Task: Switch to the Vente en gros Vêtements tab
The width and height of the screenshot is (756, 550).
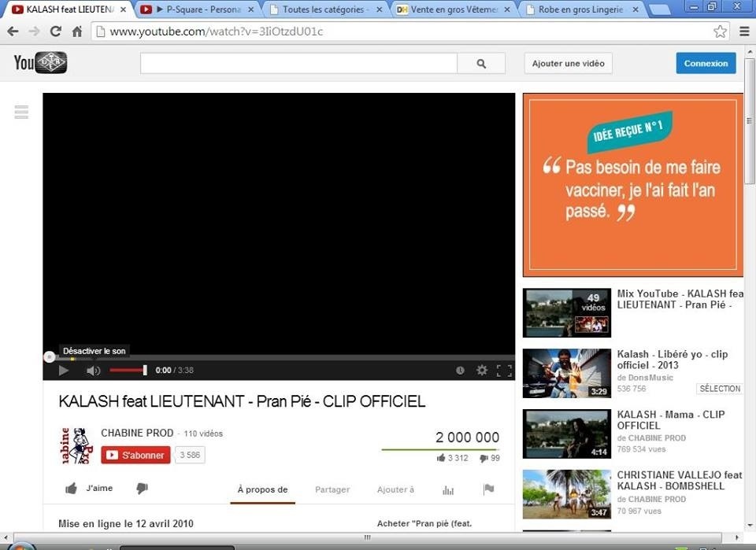Action: [454, 9]
